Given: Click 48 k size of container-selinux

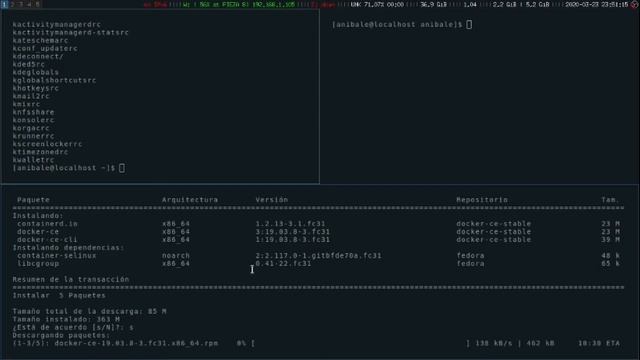Looking at the screenshot, I should [x=611, y=256].
